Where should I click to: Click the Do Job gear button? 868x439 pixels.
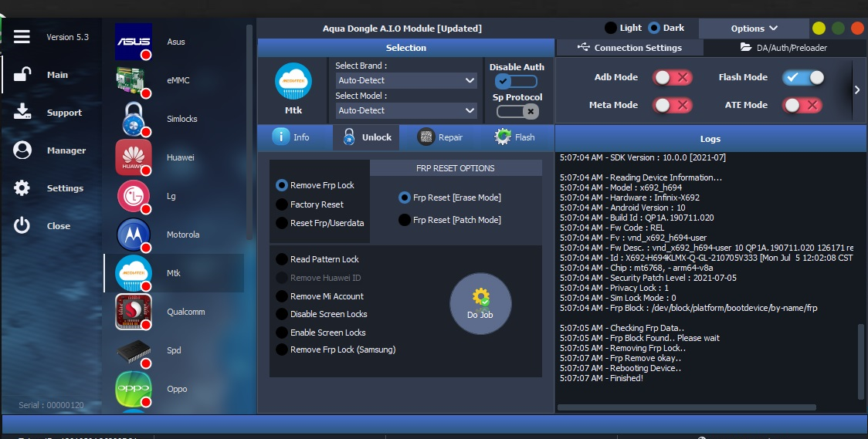click(x=480, y=303)
